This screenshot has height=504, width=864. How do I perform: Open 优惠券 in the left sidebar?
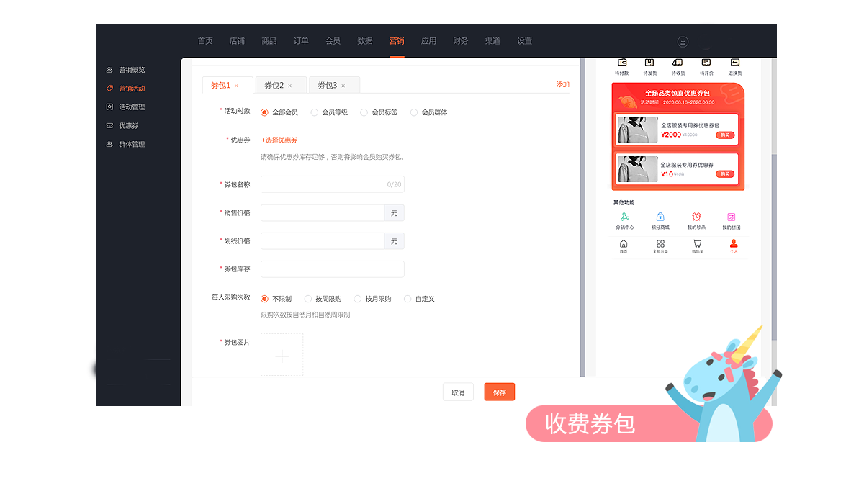tap(128, 126)
